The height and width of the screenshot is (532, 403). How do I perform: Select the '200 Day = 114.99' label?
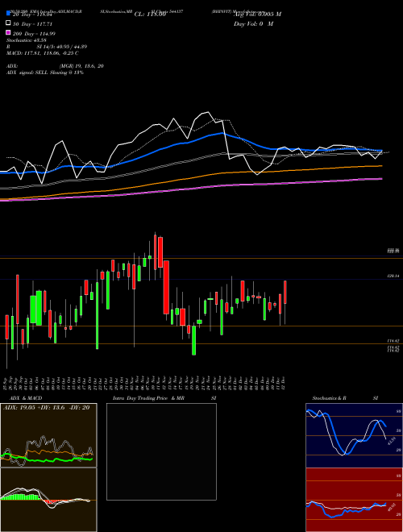click(35, 34)
